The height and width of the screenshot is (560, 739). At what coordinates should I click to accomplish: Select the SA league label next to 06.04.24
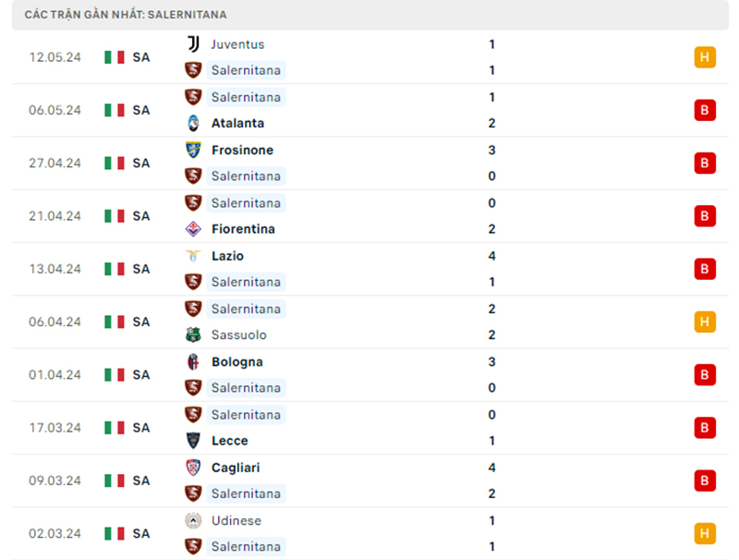140,322
